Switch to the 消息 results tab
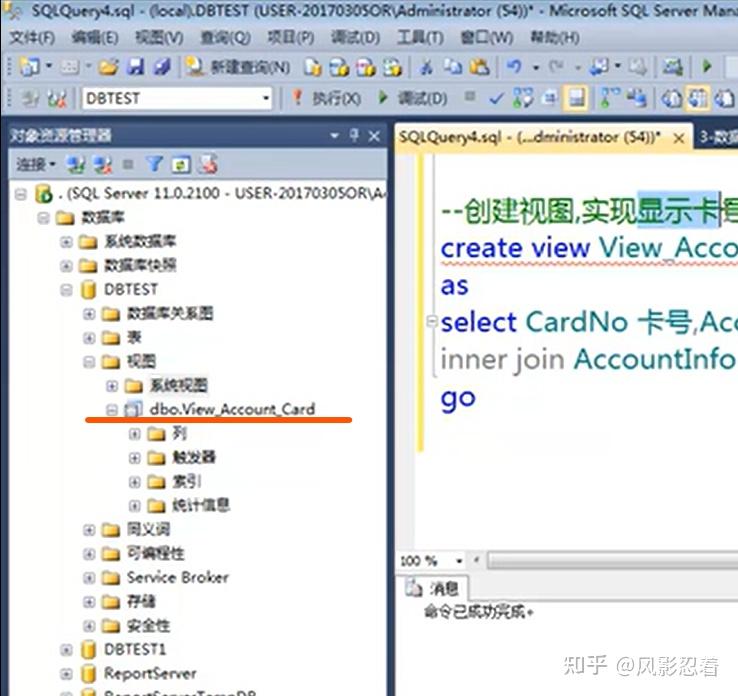Image resolution: width=738 pixels, height=696 pixels. tap(433, 588)
